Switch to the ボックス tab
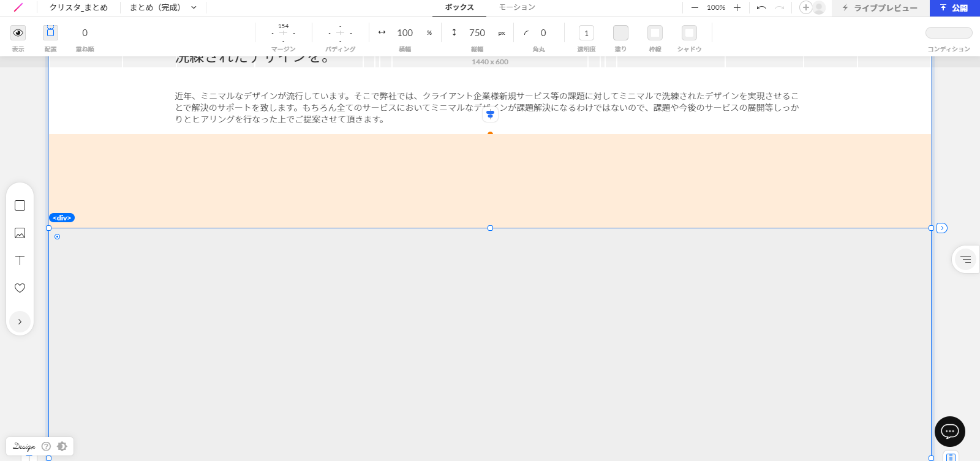Viewport: 980px width, 461px height. pos(459,7)
